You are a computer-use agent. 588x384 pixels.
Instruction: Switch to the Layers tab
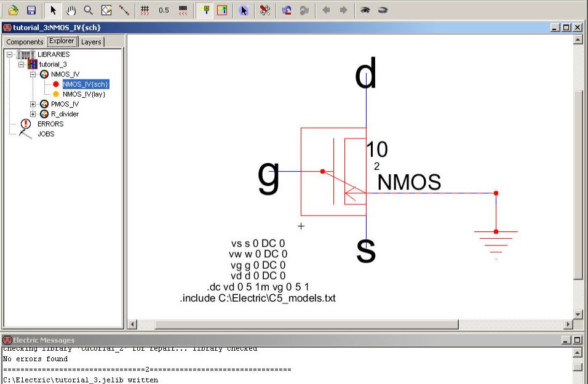click(91, 42)
